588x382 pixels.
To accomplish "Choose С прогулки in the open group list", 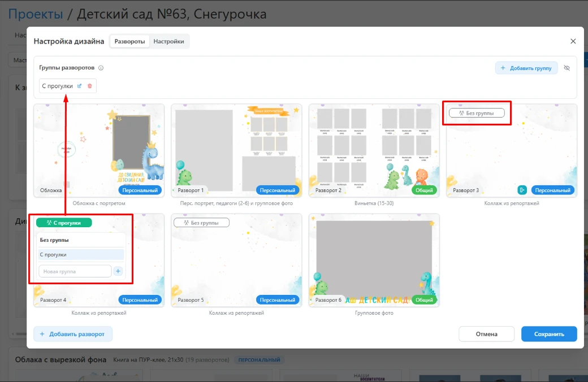I will (81, 254).
